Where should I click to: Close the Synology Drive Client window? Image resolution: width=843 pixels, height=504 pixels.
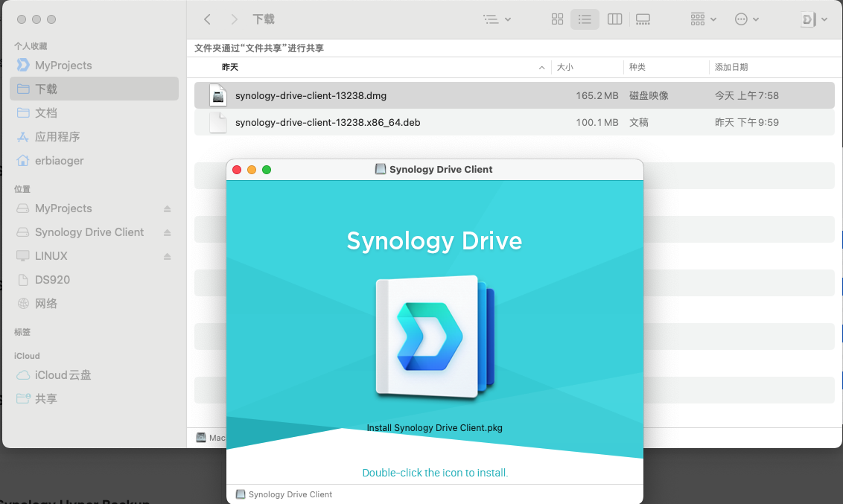click(x=237, y=170)
